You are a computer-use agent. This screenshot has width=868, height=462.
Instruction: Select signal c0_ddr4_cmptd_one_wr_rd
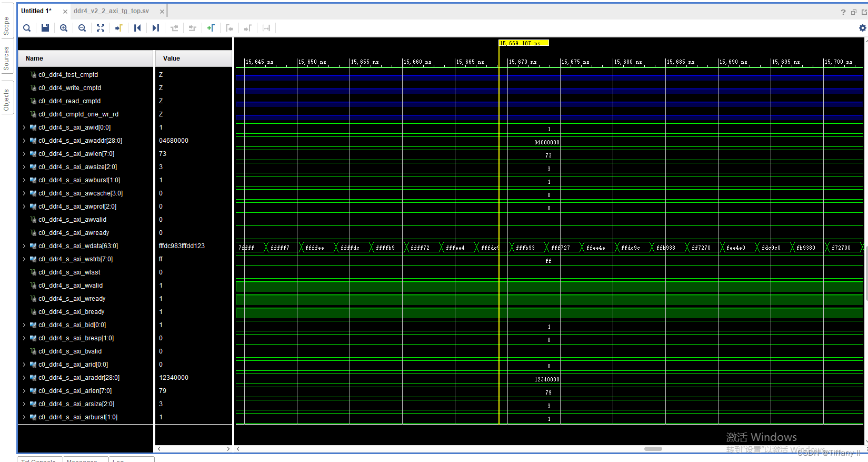78,114
